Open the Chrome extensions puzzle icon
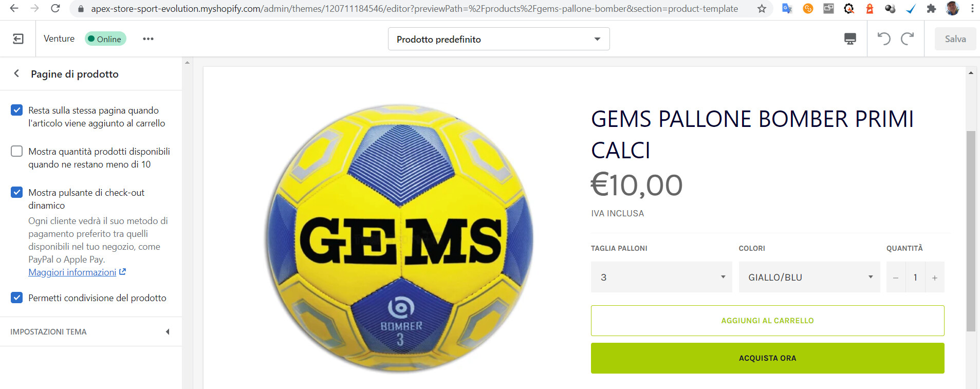980x389 pixels. 931,9
